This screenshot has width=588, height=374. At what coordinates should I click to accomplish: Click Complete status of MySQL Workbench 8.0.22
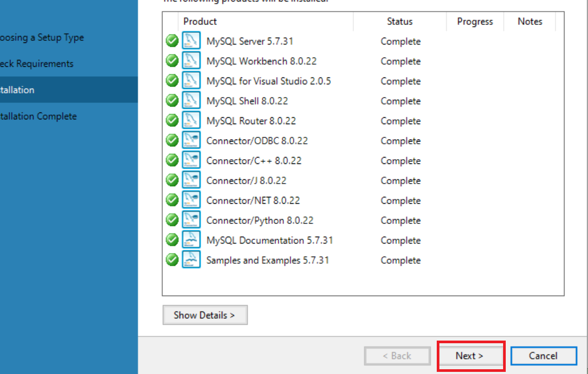[401, 61]
